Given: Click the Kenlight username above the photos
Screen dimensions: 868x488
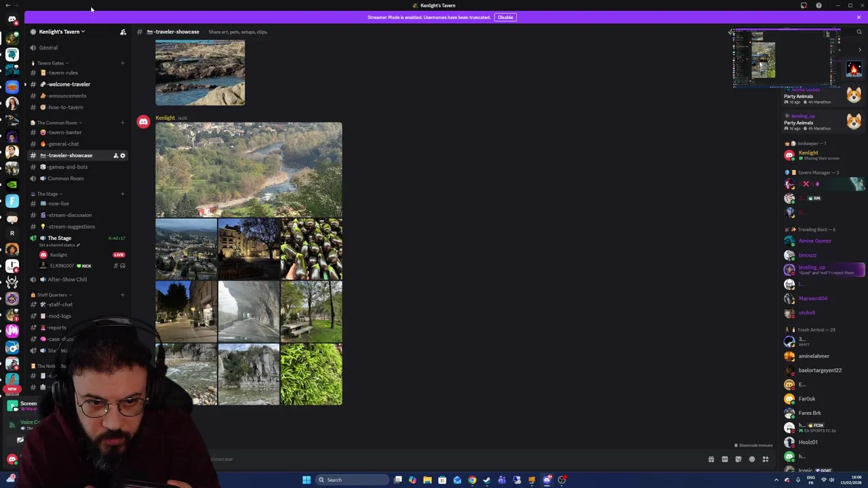Looking at the screenshot, I should (x=165, y=118).
